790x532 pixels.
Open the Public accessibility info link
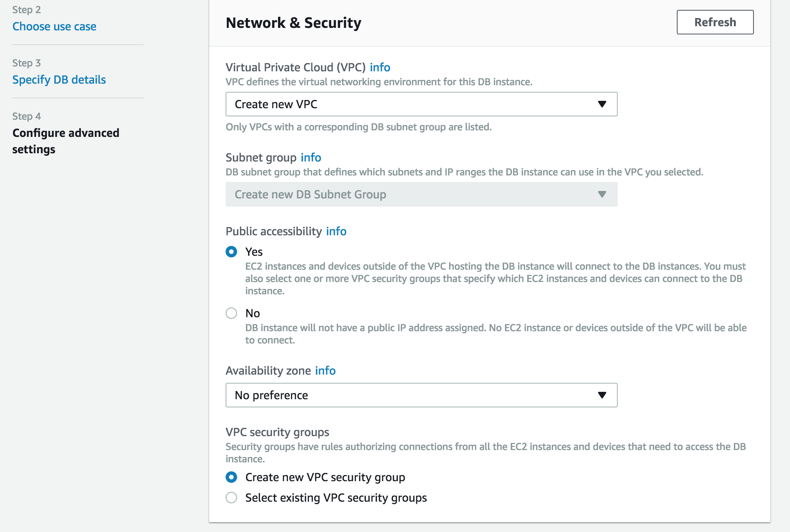pyautogui.click(x=336, y=231)
